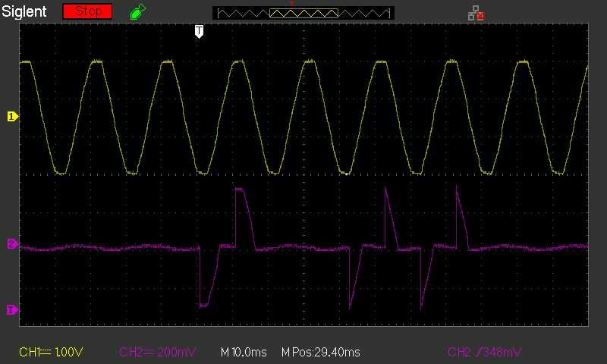Click the CH2 348mV trigger level readout
The image size is (607, 364).
[484, 352]
